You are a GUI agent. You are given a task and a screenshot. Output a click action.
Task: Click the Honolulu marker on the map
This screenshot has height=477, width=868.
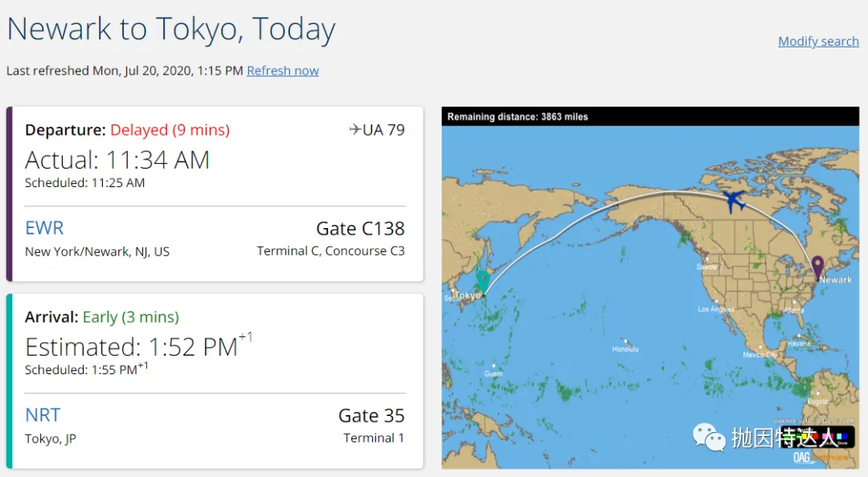point(625,341)
